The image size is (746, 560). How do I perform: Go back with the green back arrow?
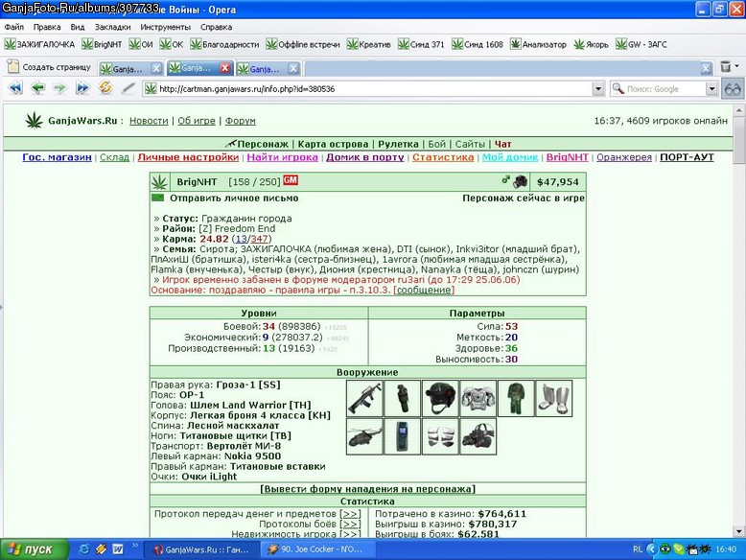(37, 88)
